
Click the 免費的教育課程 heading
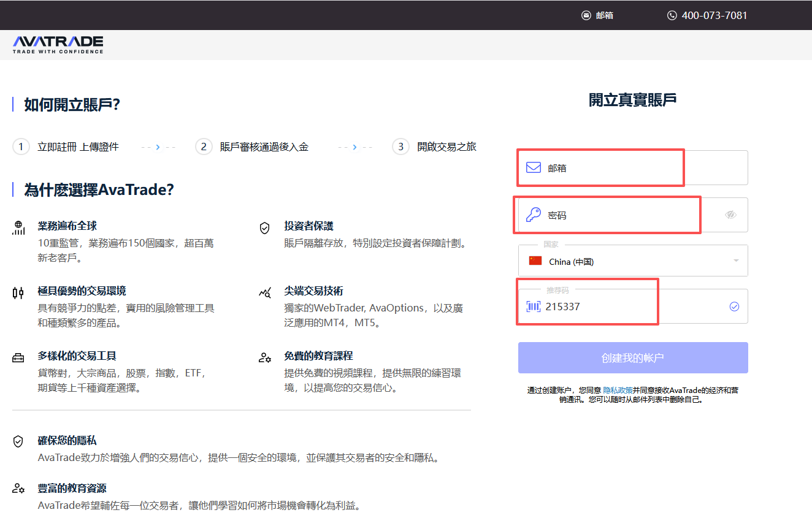319,356
